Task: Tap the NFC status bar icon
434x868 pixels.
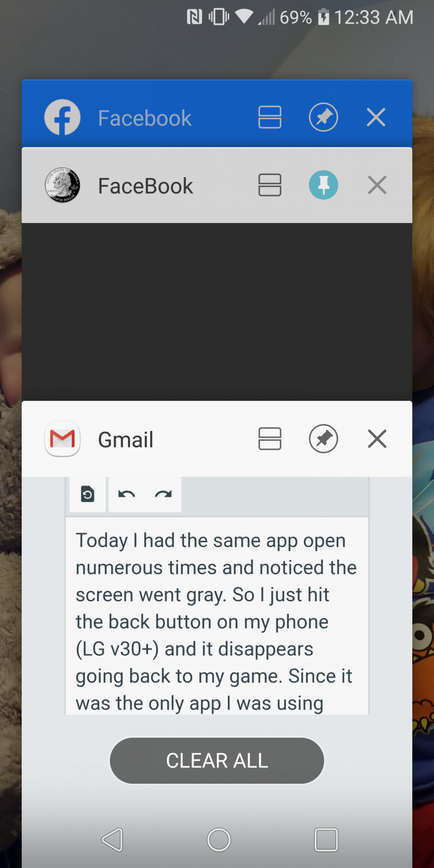Action: [194, 17]
